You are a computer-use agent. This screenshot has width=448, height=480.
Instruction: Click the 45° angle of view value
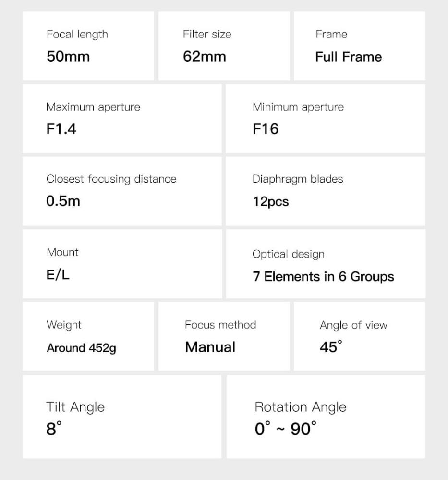coord(331,347)
